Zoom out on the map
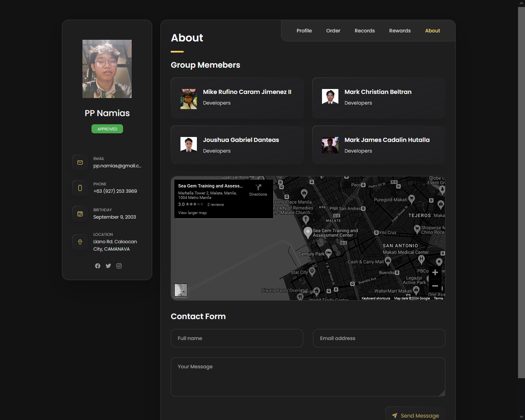 (x=435, y=286)
